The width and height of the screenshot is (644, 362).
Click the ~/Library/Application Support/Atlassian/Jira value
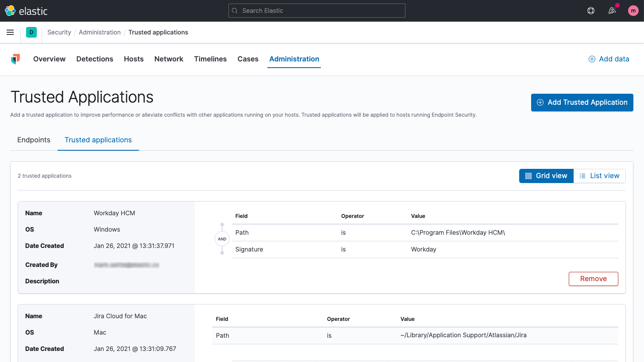[x=463, y=335]
